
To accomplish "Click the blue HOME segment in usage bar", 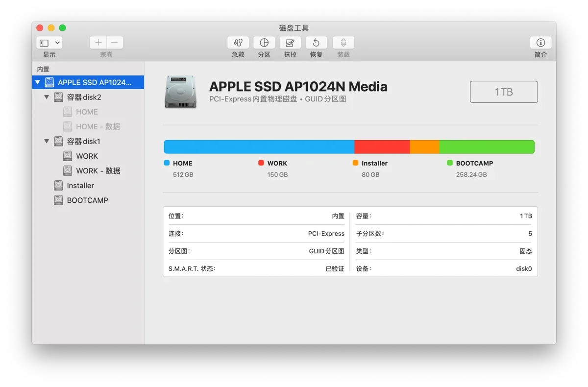I will click(x=259, y=146).
